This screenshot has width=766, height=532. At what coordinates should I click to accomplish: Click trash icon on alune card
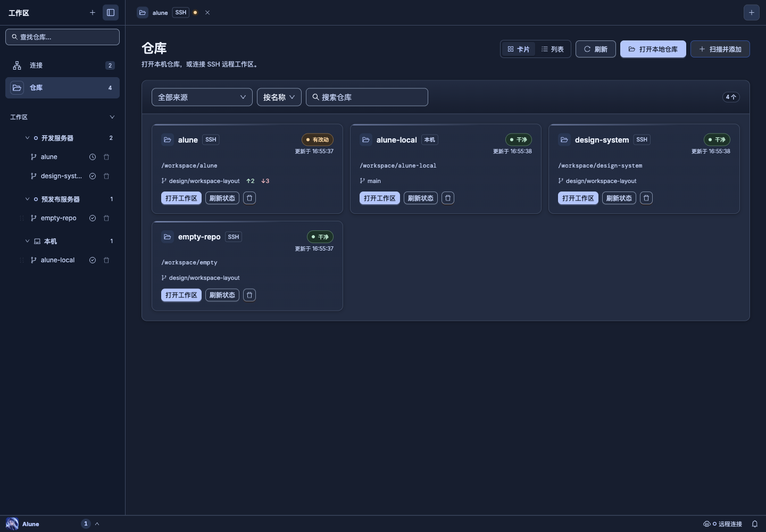click(x=249, y=198)
